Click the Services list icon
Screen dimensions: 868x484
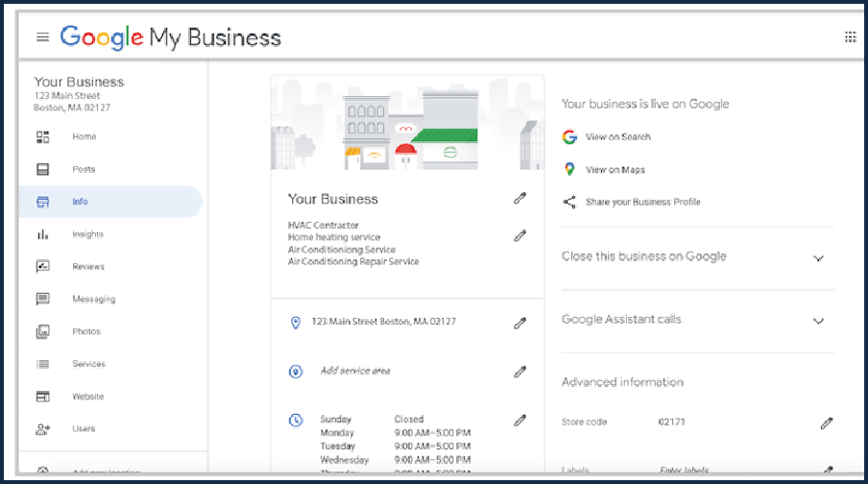(42, 364)
